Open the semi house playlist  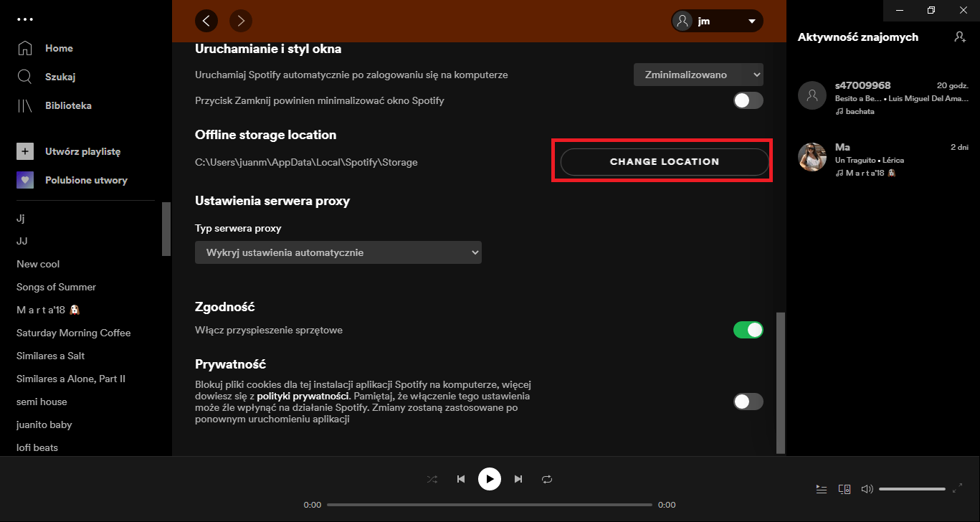click(x=42, y=402)
